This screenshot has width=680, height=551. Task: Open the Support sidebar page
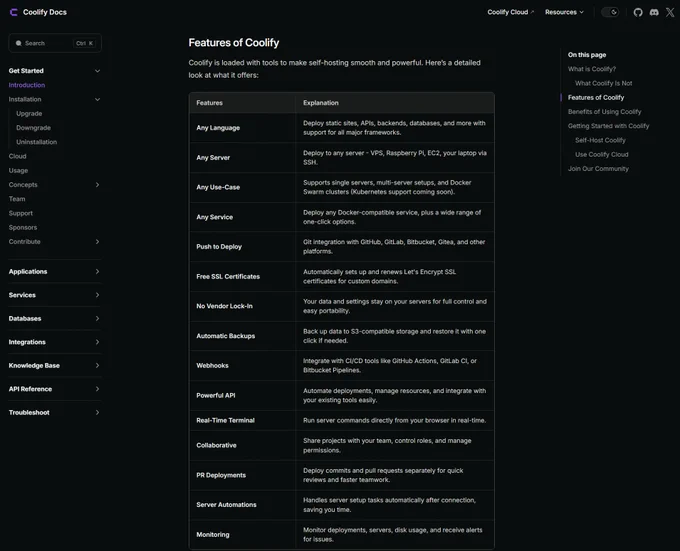[x=20, y=213]
